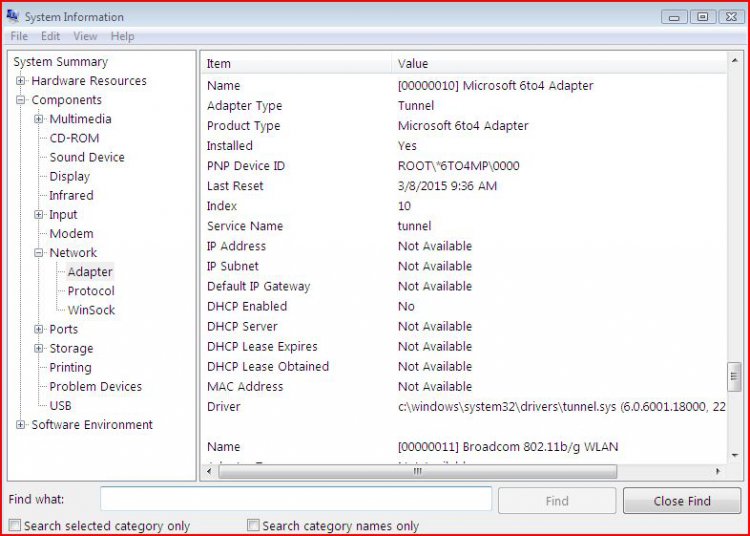Select the Components tree label
This screenshot has height=536, width=750.
(66, 100)
